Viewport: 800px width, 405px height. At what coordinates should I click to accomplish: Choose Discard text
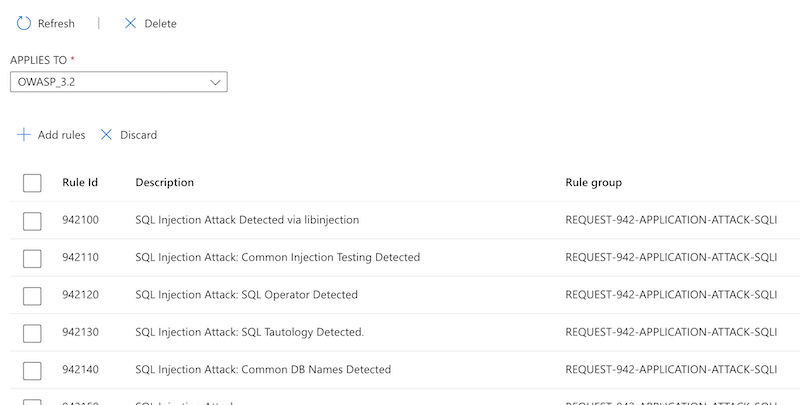[x=138, y=135]
